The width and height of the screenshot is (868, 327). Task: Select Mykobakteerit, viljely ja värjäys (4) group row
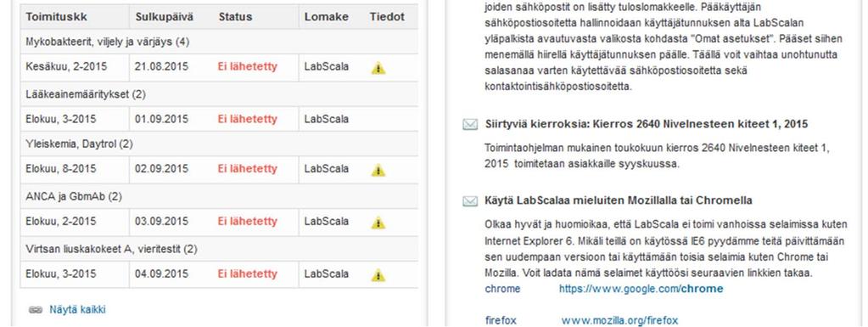(219, 42)
